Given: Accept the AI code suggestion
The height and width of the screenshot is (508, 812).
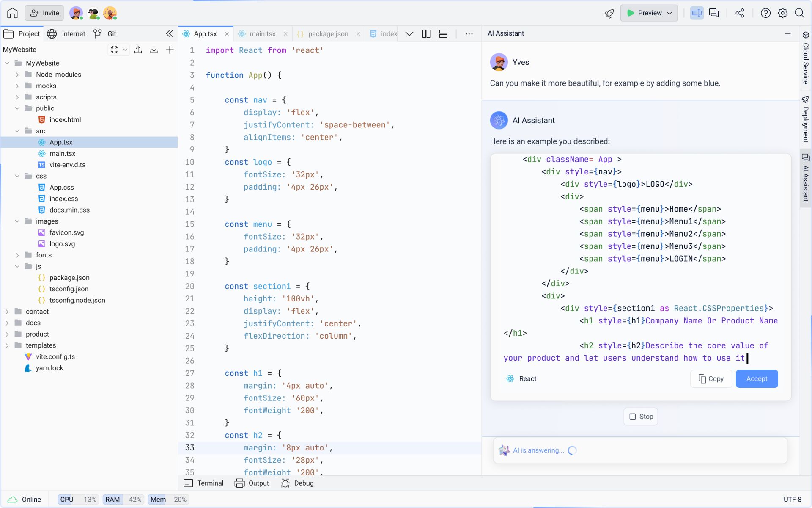Looking at the screenshot, I should point(757,378).
